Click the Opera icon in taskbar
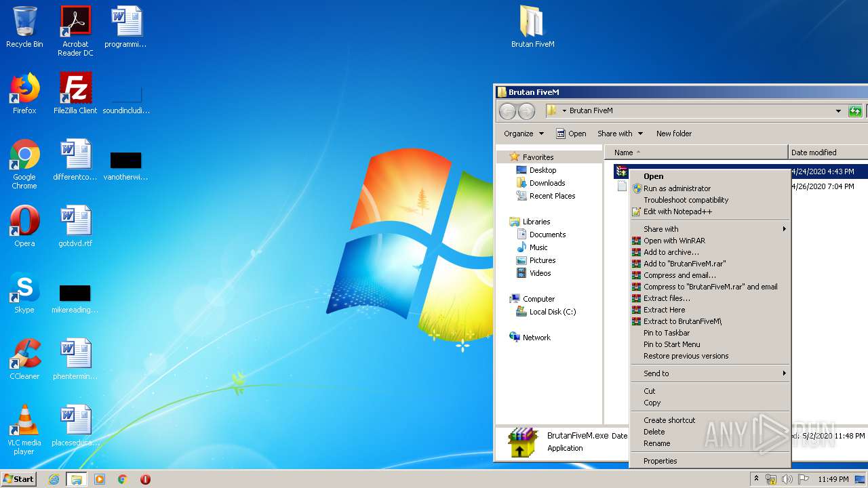Viewport: 868px width, 488px height. point(145,479)
